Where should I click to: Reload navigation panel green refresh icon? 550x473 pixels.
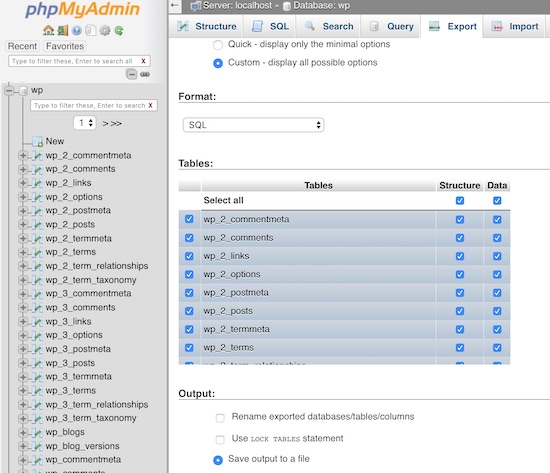[x=119, y=31]
